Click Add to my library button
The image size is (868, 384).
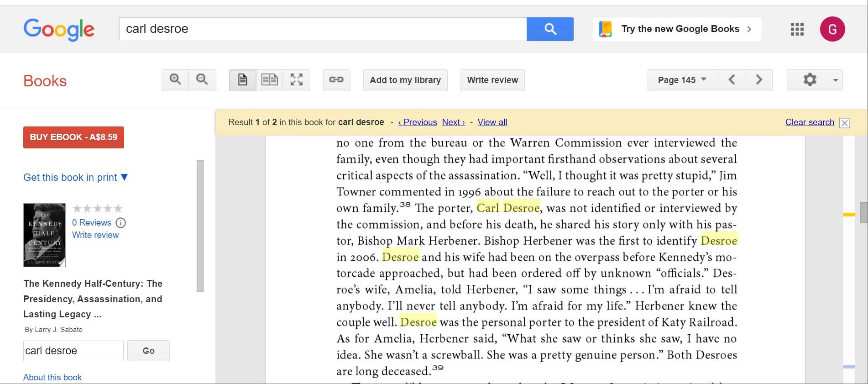[405, 80]
